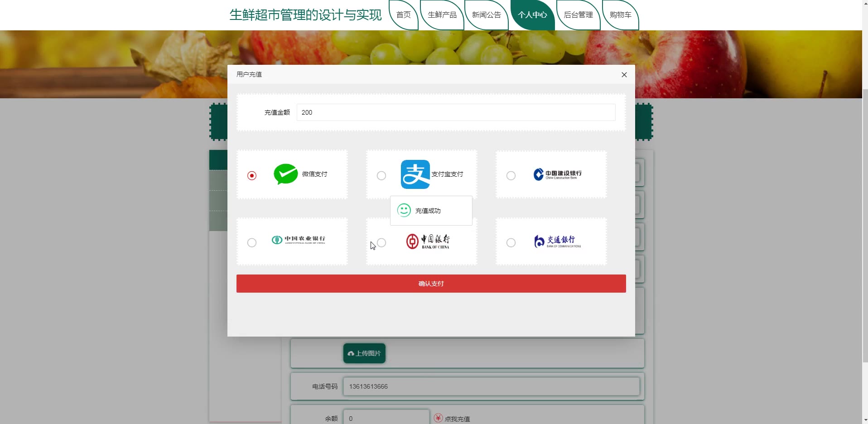
Task: Choose Agricultural Bank of China radio button
Action: 252,243
